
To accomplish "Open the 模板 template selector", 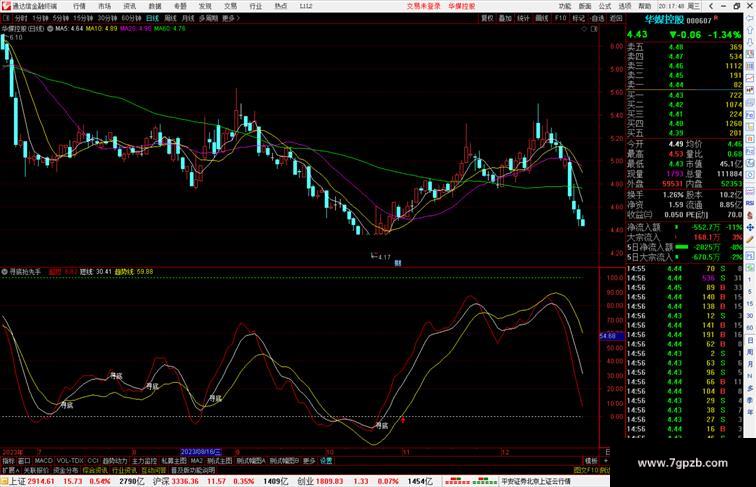I will pos(591,461).
